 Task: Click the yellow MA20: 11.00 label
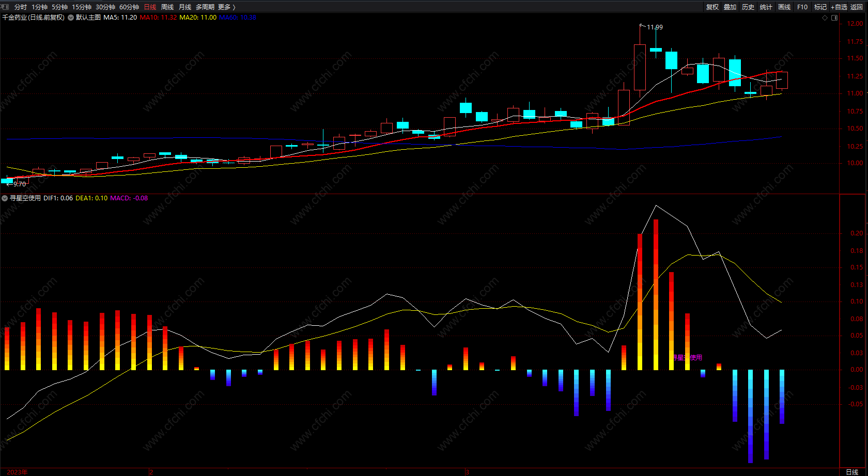point(198,18)
